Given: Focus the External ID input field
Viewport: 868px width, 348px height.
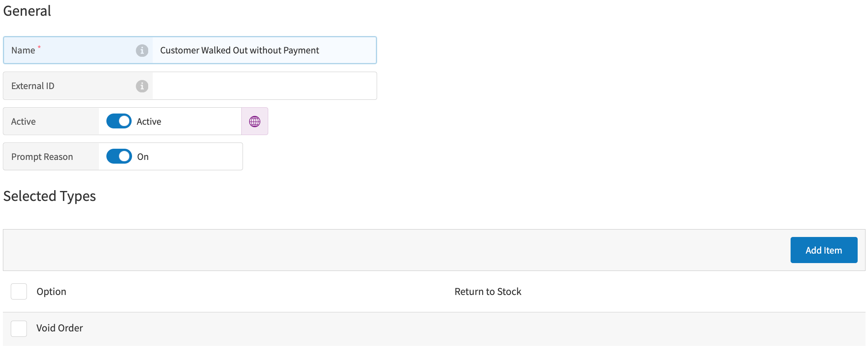Looking at the screenshot, I should pos(264,86).
